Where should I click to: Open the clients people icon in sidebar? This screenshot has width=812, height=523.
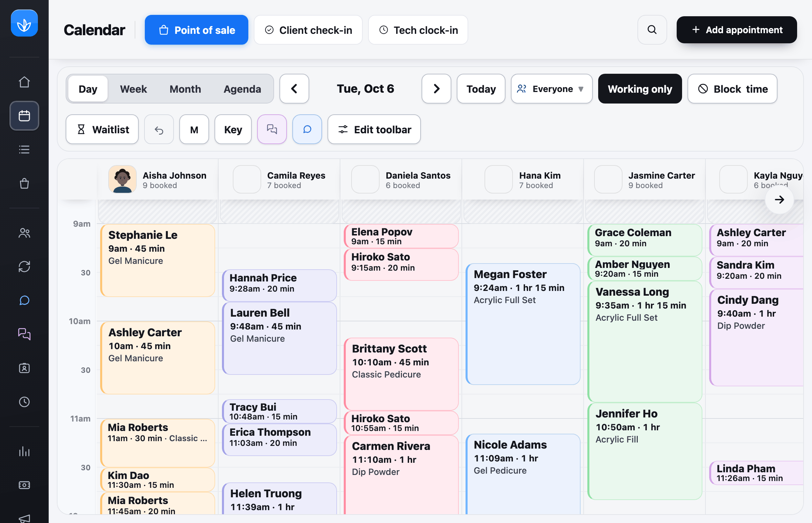pos(24,233)
